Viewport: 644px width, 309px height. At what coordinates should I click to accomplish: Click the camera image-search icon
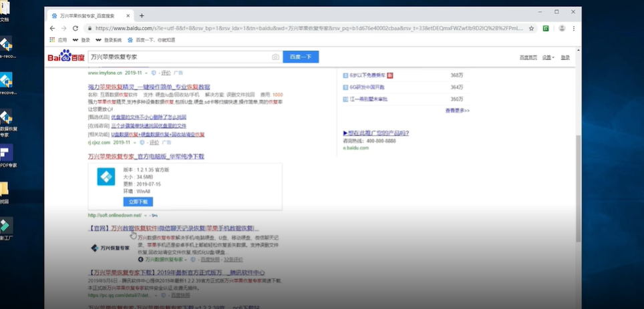(276, 57)
